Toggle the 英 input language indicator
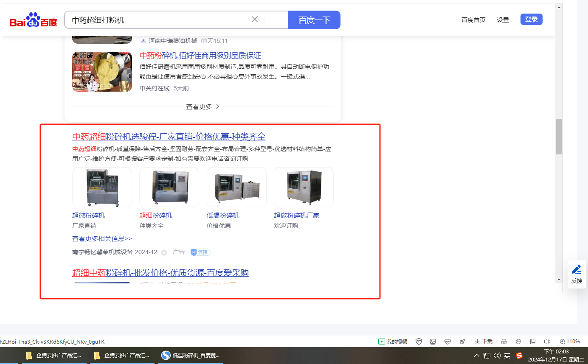The height and width of the screenshot is (364, 588). [507, 356]
